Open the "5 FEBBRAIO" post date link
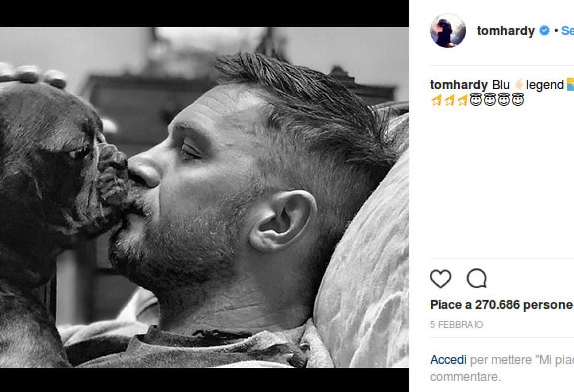 pos(456,325)
